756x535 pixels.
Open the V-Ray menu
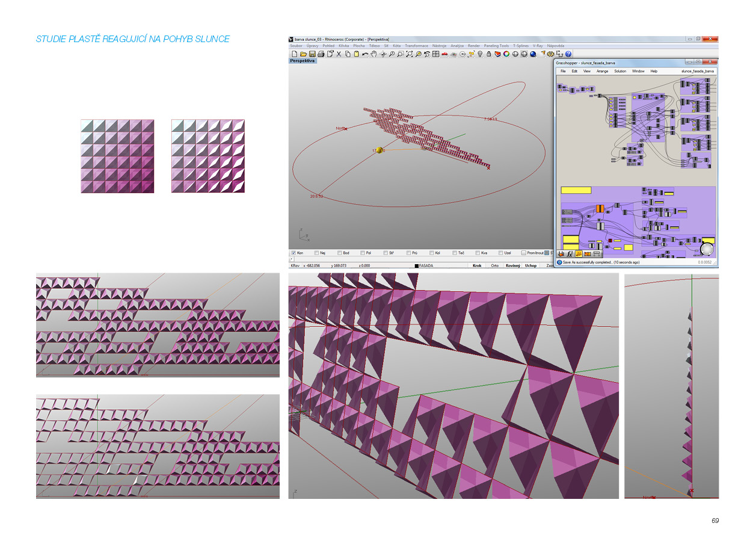pyautogui.click(x=538, y=46)
